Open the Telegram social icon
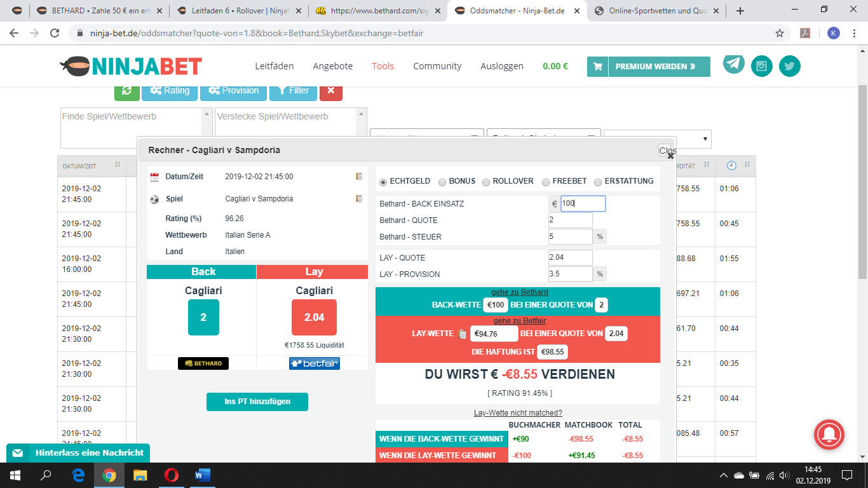868x488 pixels. coord(734,64)
